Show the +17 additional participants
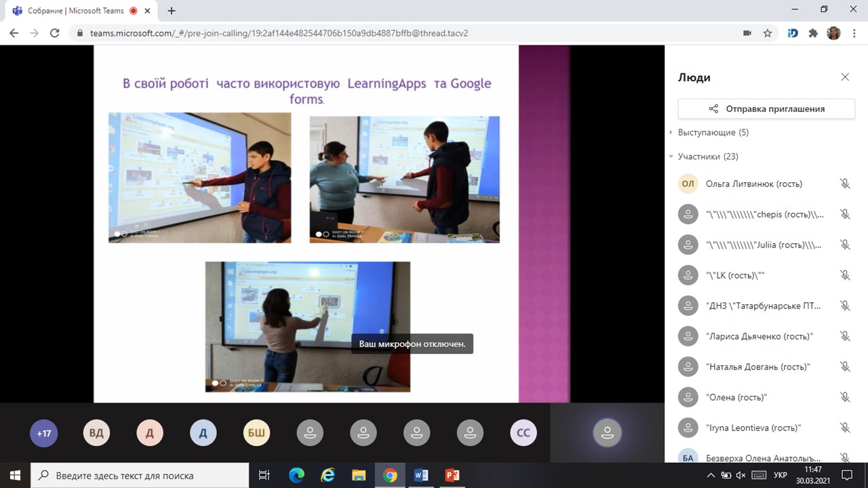 [x=44, y=433]
